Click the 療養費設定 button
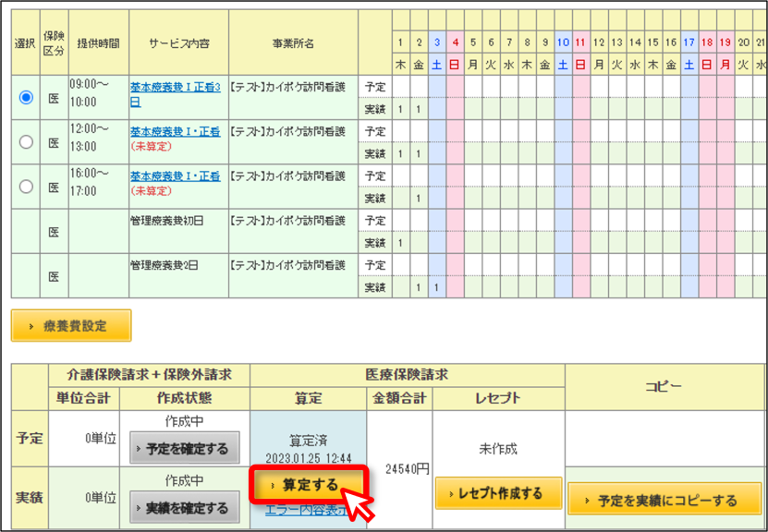768x532 pixels. [71, 325]
